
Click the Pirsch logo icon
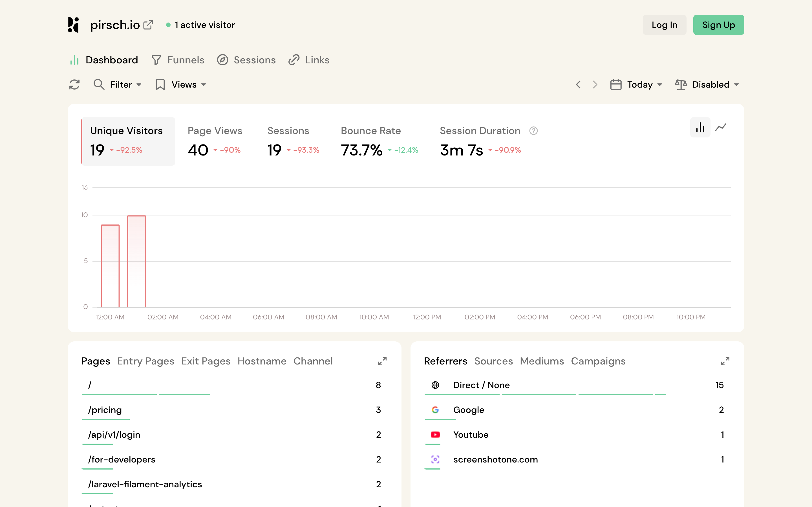(x=74, y=25)
